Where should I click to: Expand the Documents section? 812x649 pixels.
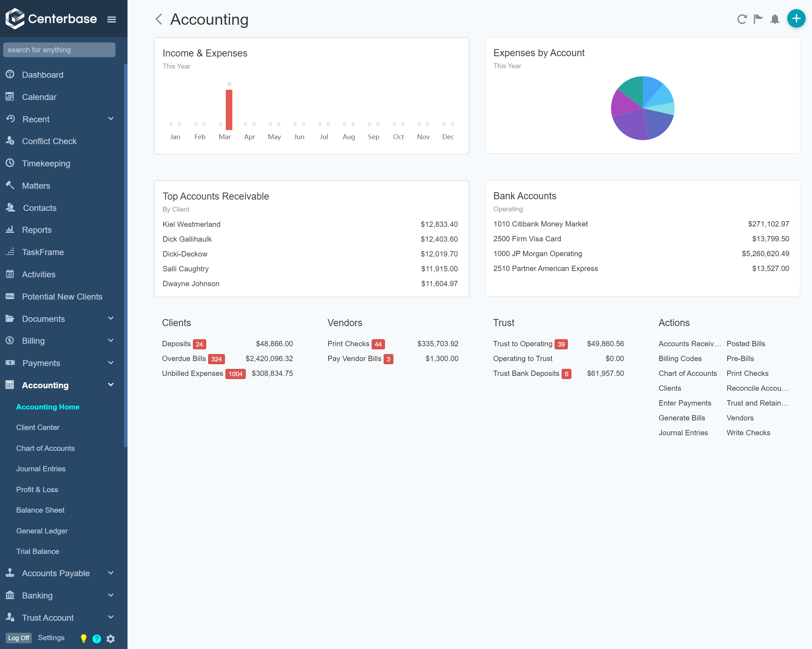coord(111,318)
